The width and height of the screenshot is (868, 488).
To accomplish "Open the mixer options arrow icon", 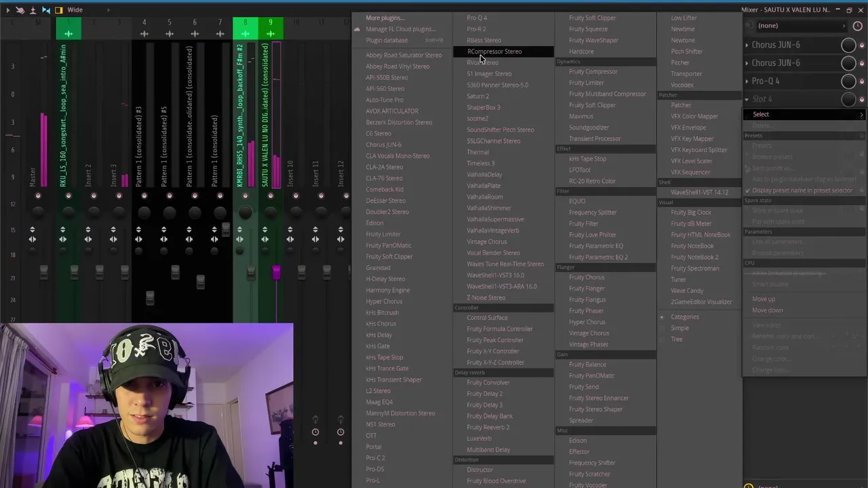I will (7, 10).
